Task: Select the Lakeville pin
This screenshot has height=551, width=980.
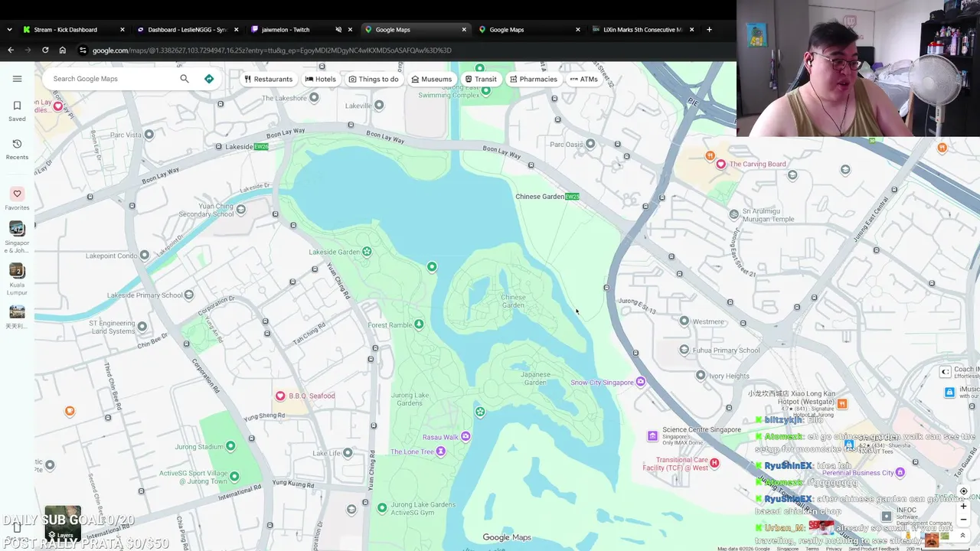Action: [x=379, y=106]
